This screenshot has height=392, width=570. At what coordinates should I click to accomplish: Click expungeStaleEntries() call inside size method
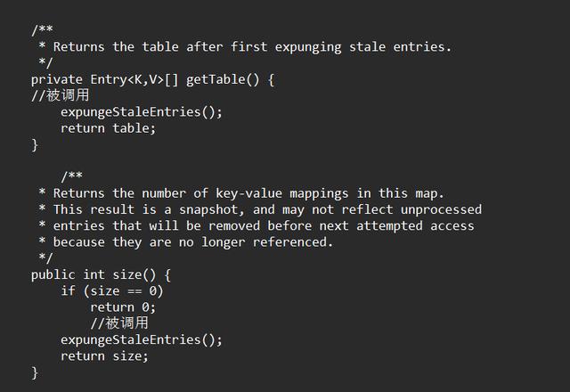click(142, 339)
